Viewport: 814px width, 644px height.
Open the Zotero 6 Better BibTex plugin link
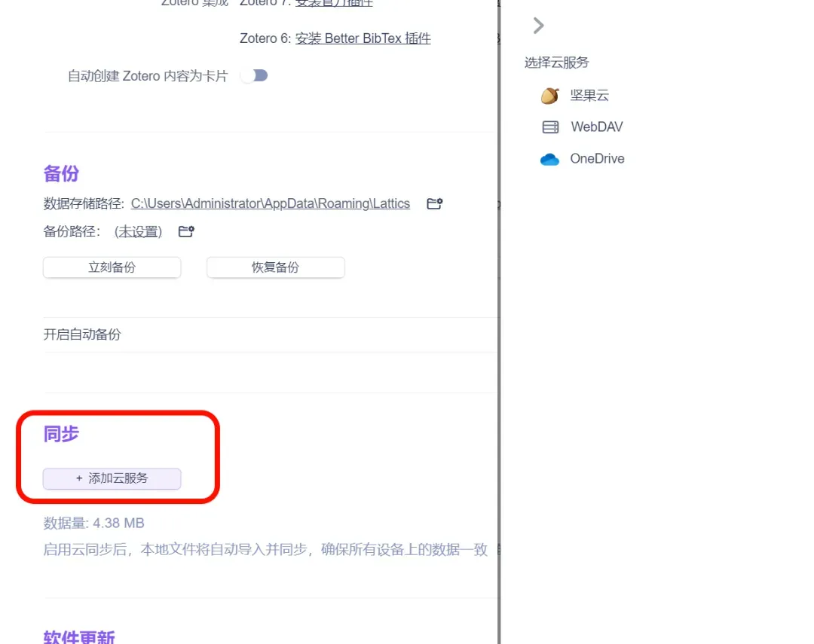(363, 38)
